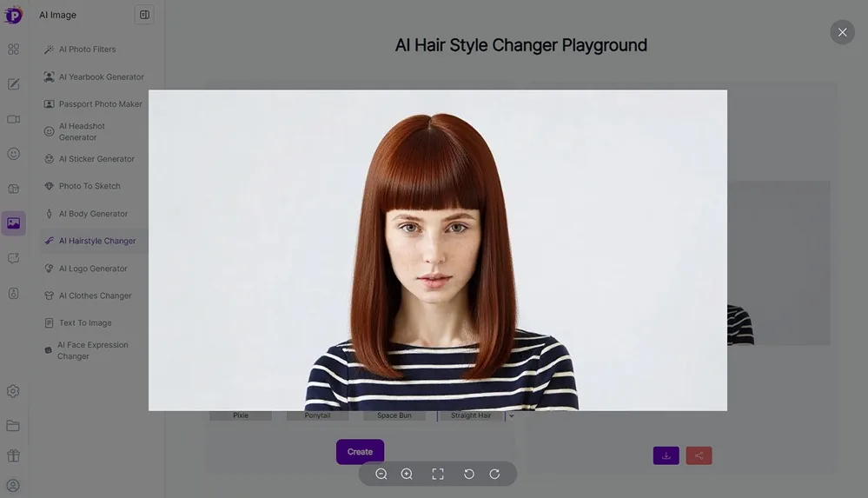Open the settings gear in the sidebar

click(13, 391)
